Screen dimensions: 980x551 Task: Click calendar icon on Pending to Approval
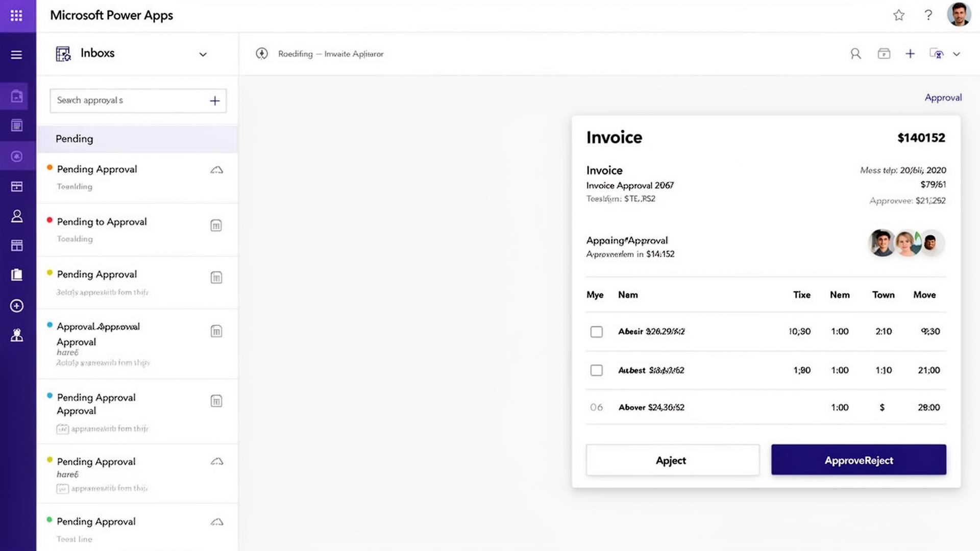point(216,226)
